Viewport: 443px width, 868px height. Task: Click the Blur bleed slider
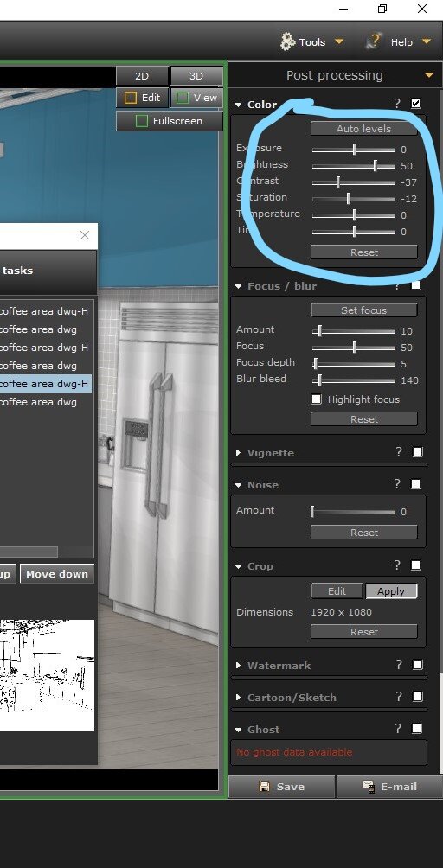[354, 380]
